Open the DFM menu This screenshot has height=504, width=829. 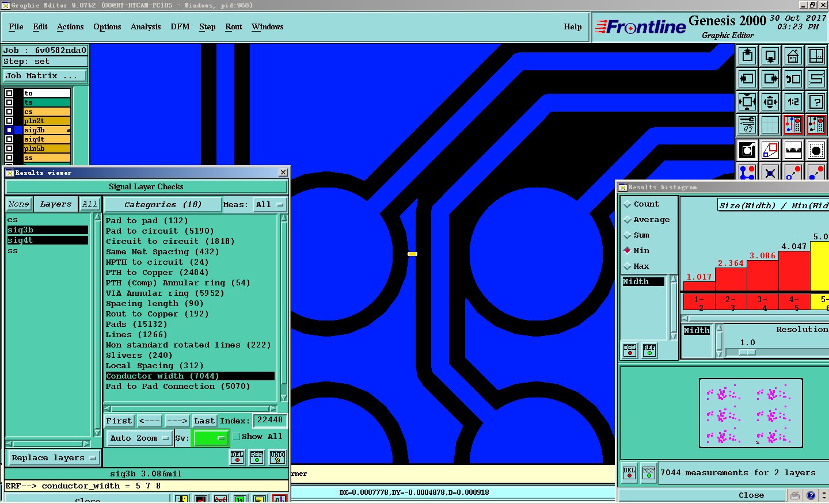point(180,27)
